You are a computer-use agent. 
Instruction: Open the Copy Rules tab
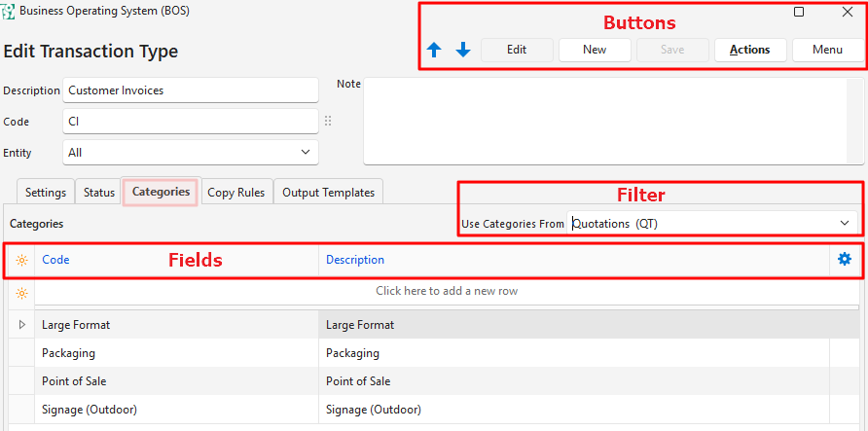click(235, 193)
